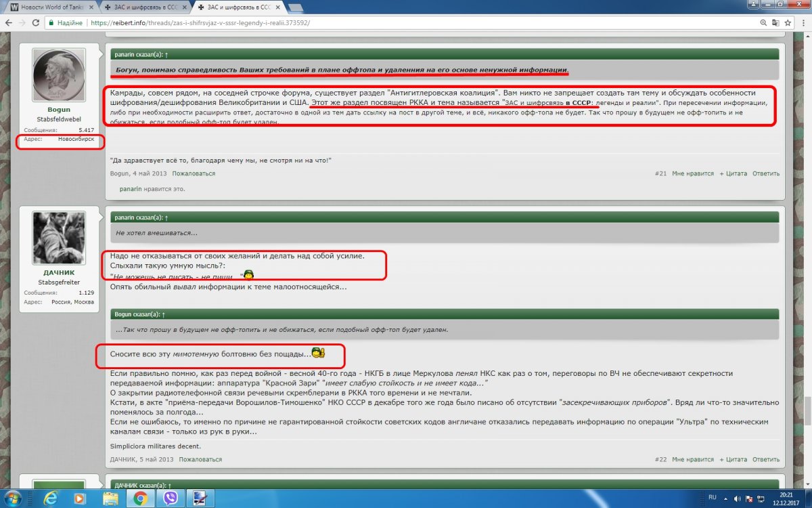
Task: Reload the current page
Action: click(36, 22)
